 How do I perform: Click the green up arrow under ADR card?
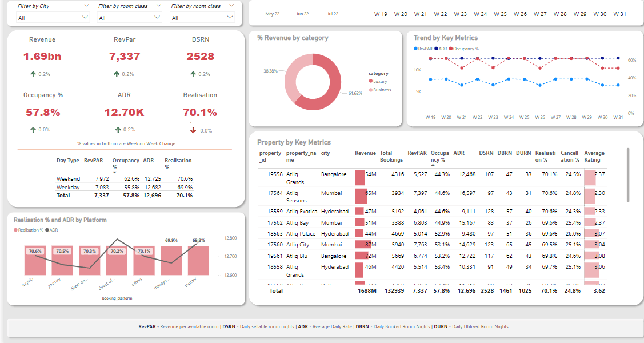pyautogui.click(x=118, y=130)
